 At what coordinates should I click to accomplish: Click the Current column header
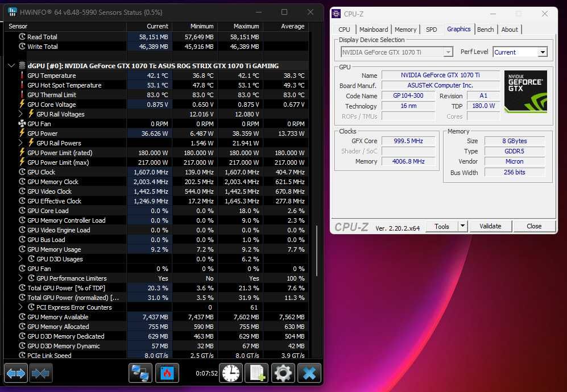tap(150, 26)
